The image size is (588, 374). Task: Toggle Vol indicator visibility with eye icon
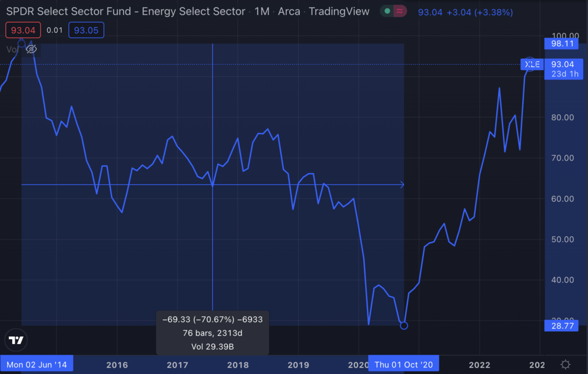pyautogui.click(x=31, y=49)
